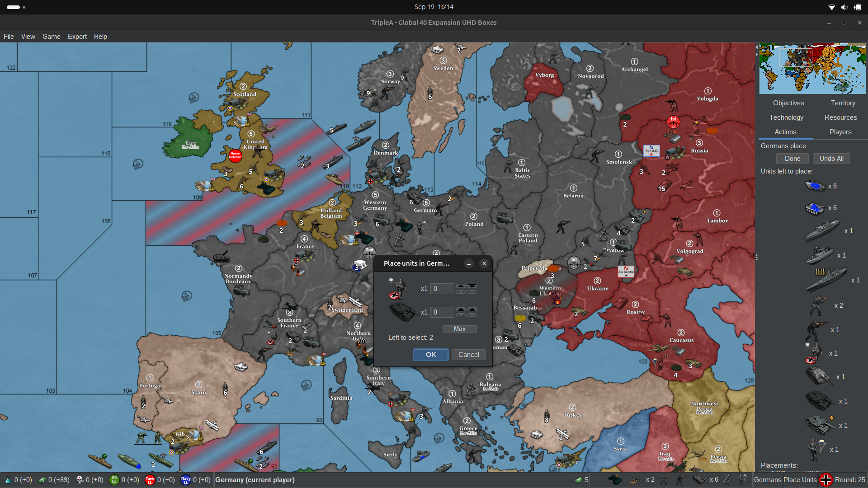Screen dimensions: 868x488
Task: Click the Max button in dialog
Action: [459, 329]
